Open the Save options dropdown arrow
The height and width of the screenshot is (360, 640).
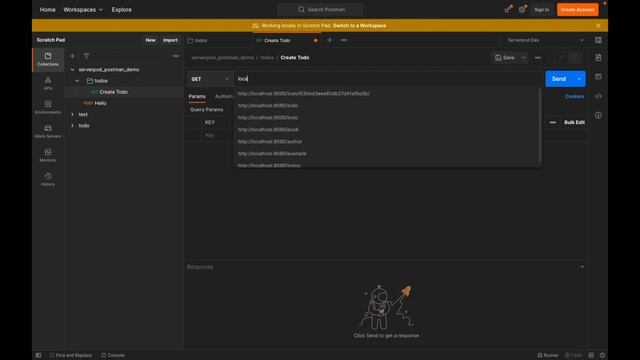click(x=523, y=58)
